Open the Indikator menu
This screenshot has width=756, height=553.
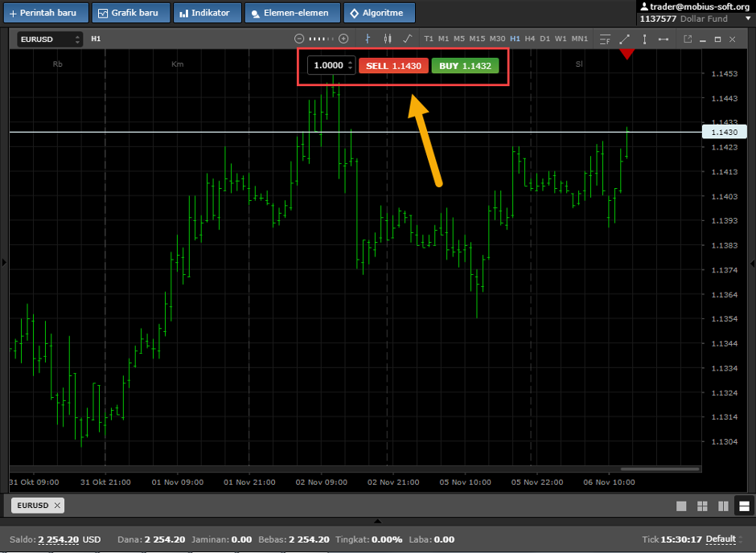(207, 13)
